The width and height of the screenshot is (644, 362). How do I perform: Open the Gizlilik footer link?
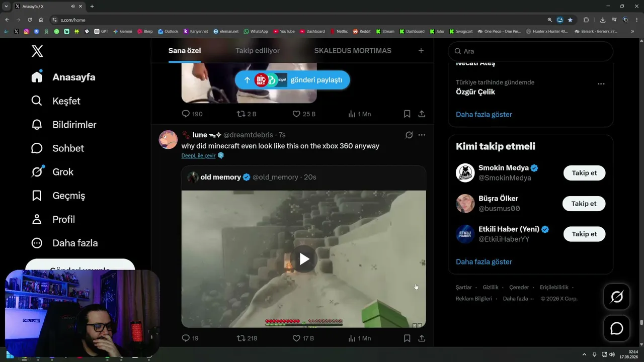(491, 288)
